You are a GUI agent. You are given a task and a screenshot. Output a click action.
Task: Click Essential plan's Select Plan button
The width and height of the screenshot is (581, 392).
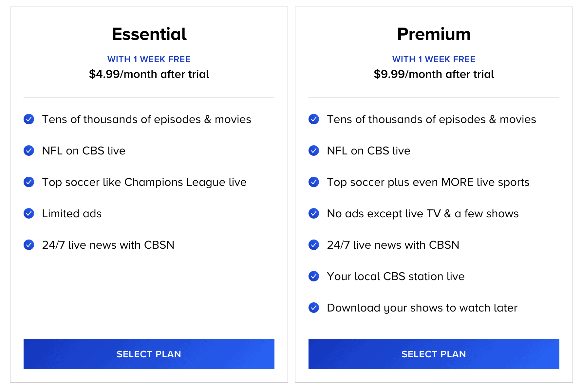149,354
